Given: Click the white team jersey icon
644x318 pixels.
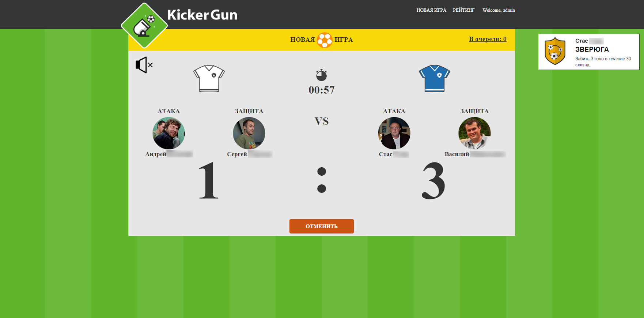Looking at the screenshot, I should pos(209,78).
